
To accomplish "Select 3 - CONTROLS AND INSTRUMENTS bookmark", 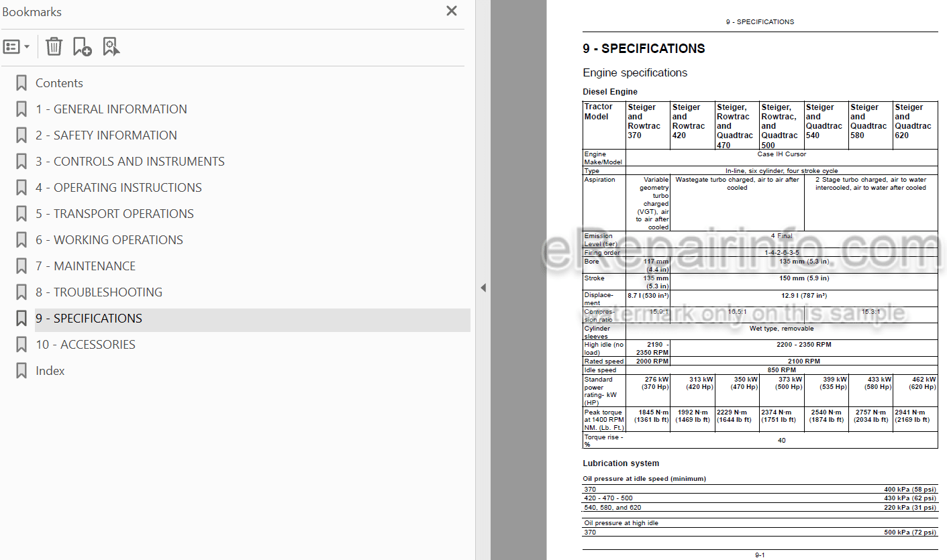I will (x=130, y=162).
